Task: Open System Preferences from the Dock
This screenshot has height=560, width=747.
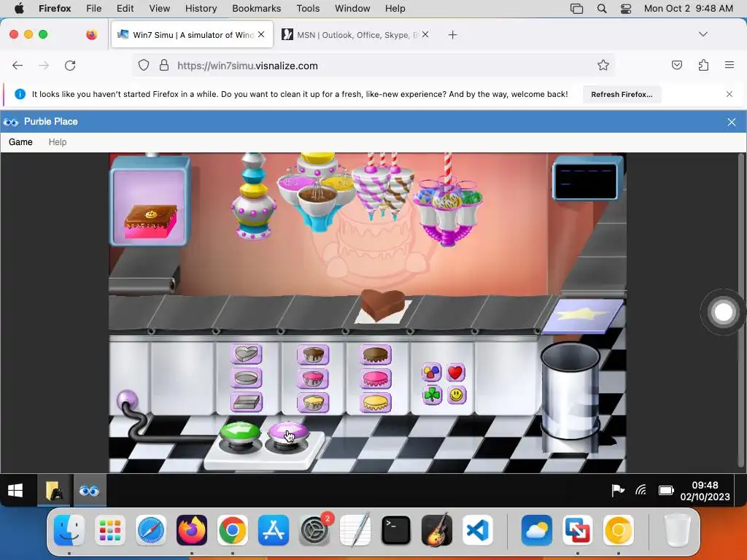Action: click(314, 530)
